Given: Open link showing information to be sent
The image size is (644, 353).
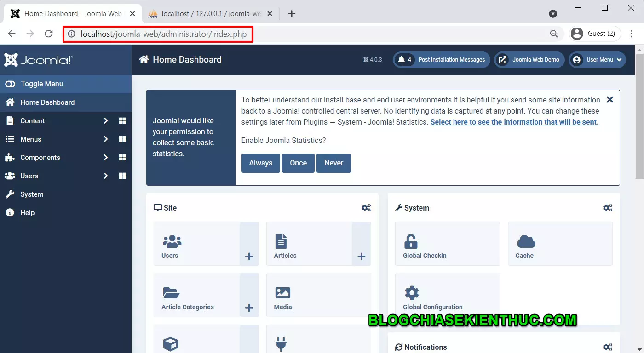Looking at the screenshot, I should pos(514,122).
